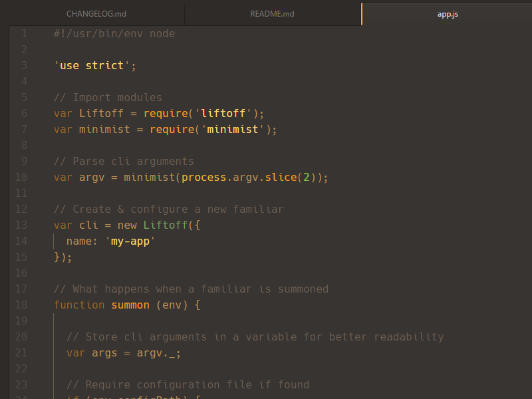Place cursor on the shebang line text

(114, 33)
